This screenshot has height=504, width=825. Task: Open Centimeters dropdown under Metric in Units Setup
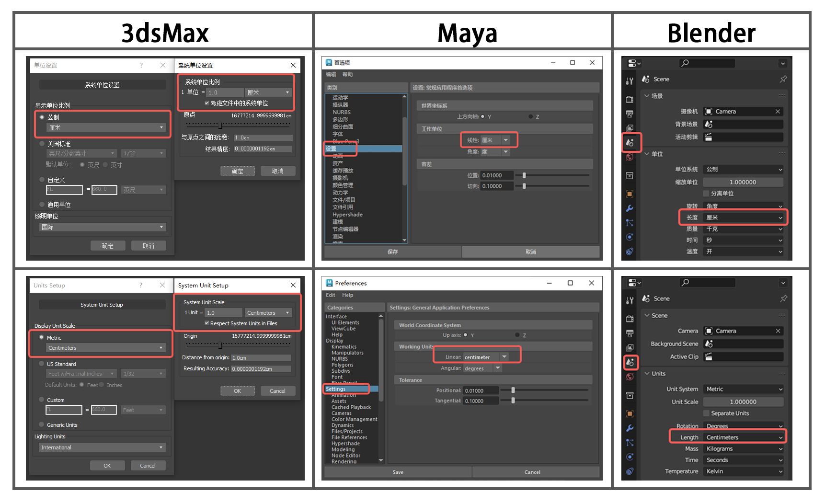click(x=106, y=348)
